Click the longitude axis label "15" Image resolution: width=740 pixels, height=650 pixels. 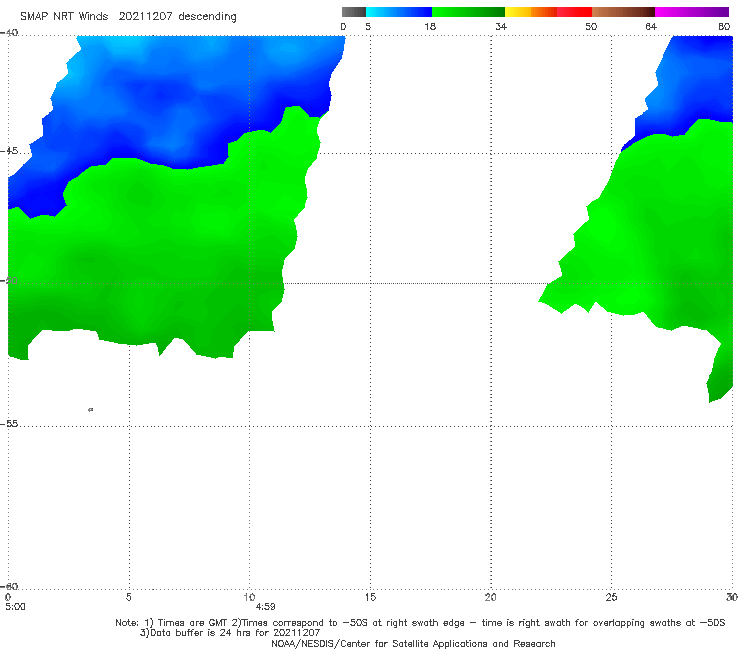370,597
